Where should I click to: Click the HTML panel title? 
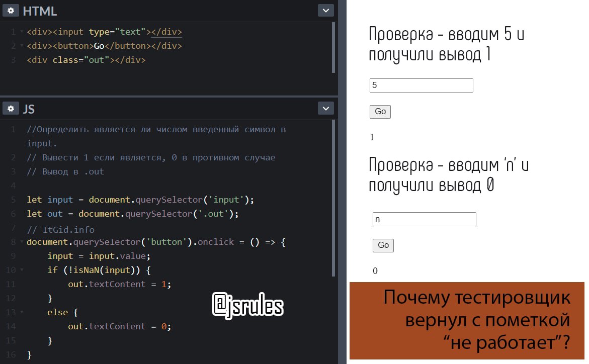pyautogui.click(x=40, y=11)
